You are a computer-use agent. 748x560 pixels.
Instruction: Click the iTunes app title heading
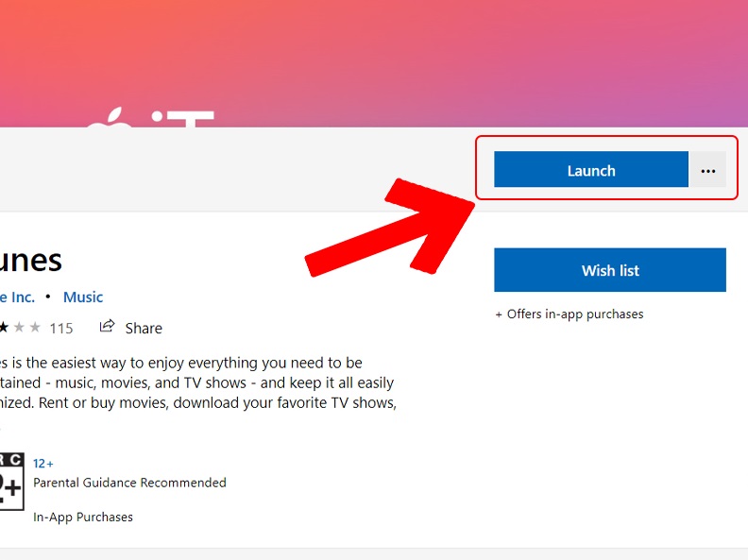[30, 260]
